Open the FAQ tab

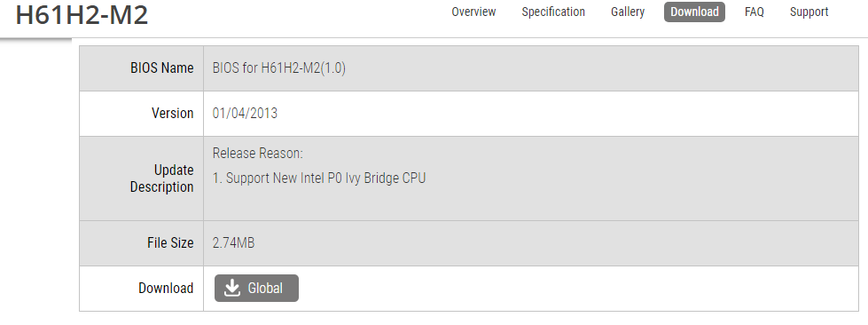[x=754, y=12]
